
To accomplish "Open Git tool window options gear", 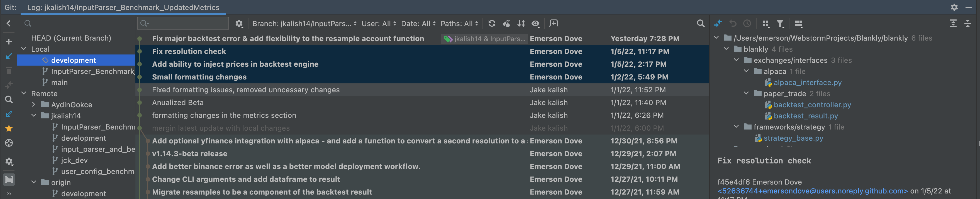I will 954,7.
